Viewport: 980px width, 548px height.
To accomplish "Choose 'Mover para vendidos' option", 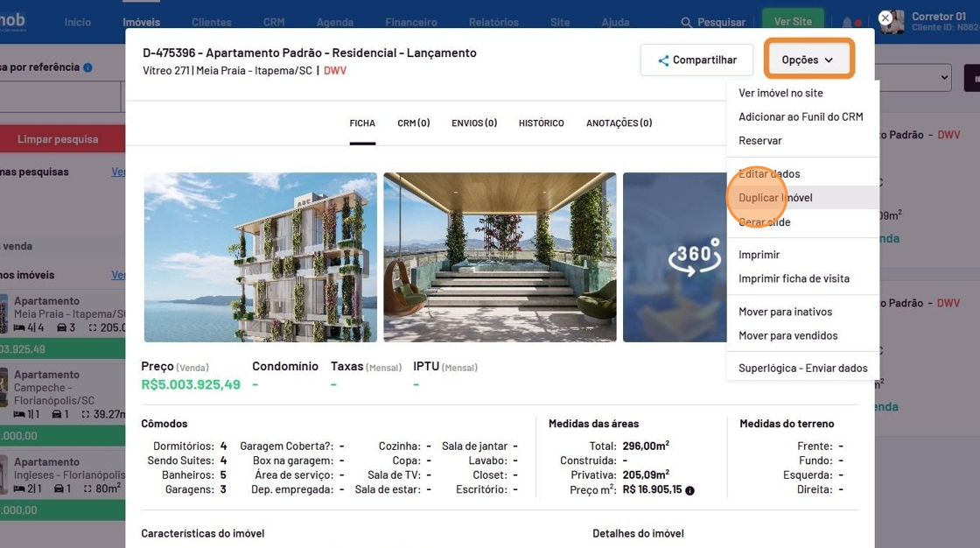I will [787, 335].
